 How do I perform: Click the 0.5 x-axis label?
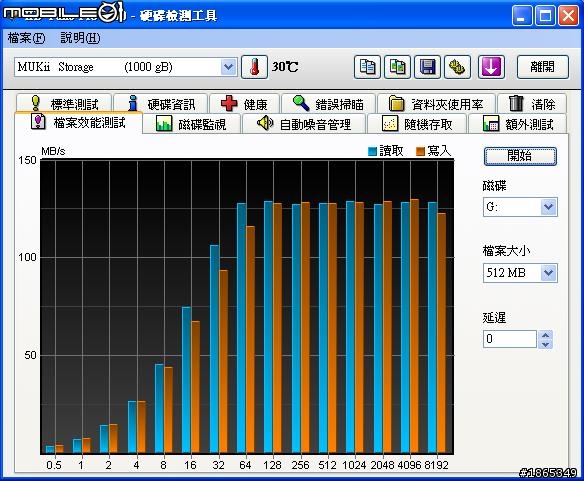tap(54, 465)
